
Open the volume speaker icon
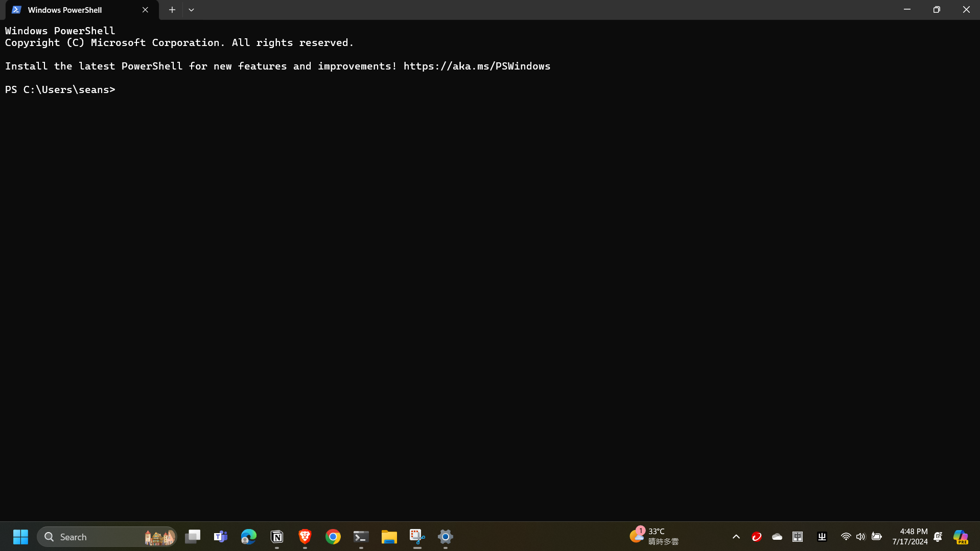click(x=861, y=537)
